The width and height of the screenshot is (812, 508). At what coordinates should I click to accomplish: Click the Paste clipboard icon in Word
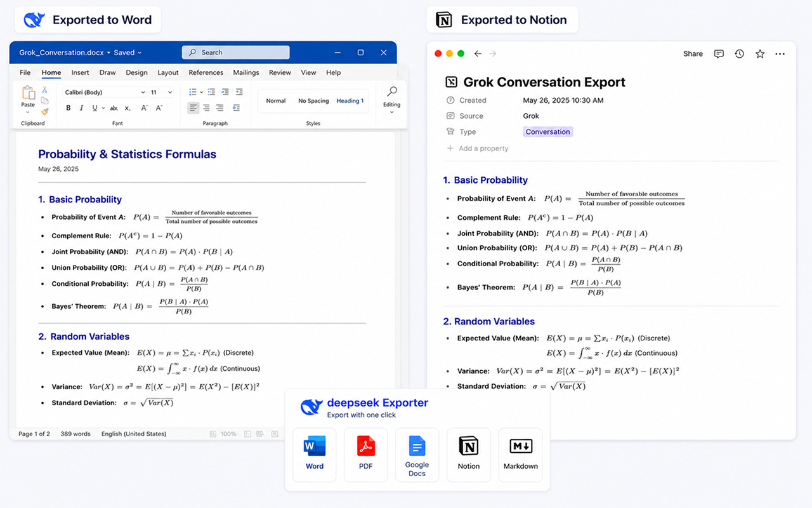(x=28, y=93)
